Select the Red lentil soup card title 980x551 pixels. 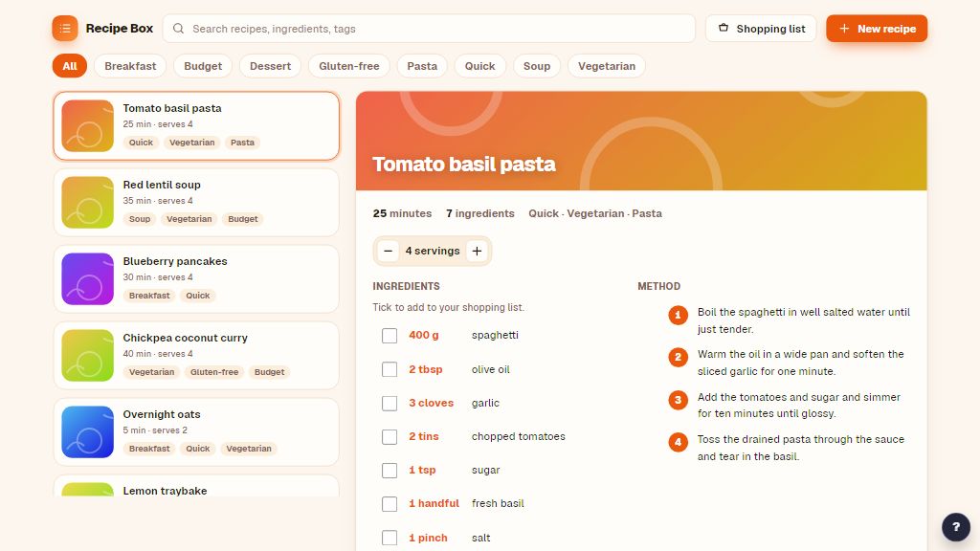(x=161, y=185)
